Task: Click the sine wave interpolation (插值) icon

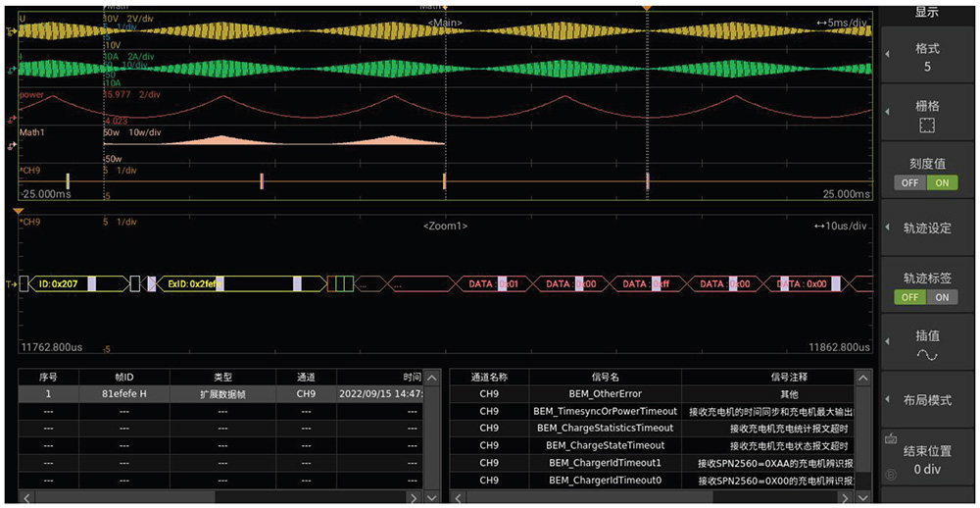Action: point(927,354)
